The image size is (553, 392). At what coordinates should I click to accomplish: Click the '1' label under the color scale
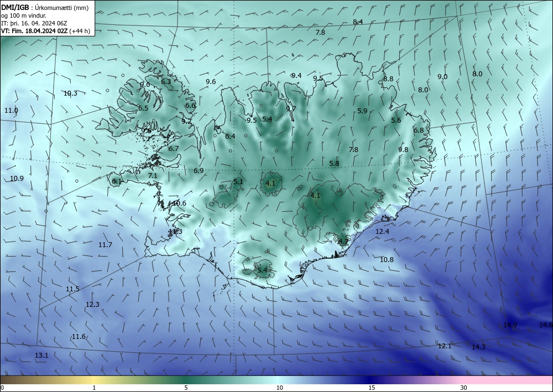pyautogui.click(x=94, y=388)
